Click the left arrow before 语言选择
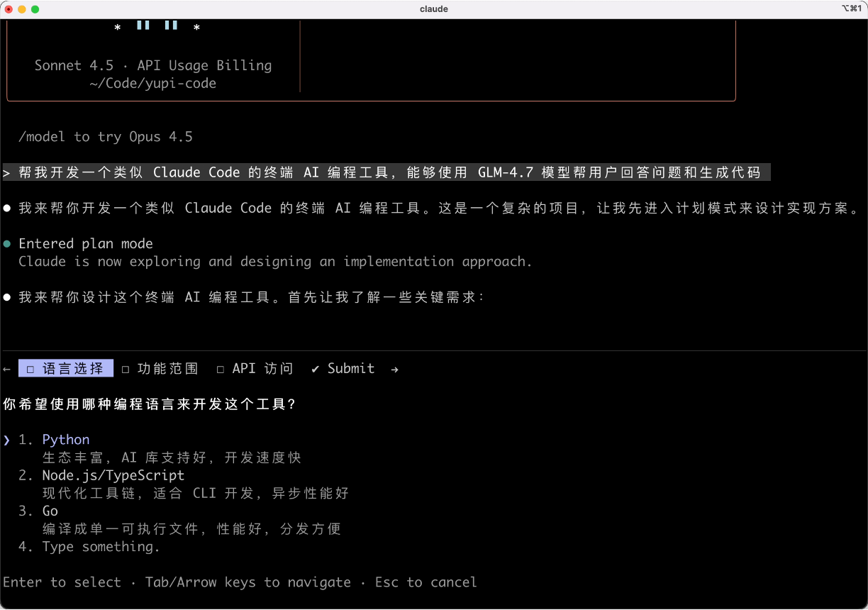The image size is (868, 610). (x=7, y=369)
